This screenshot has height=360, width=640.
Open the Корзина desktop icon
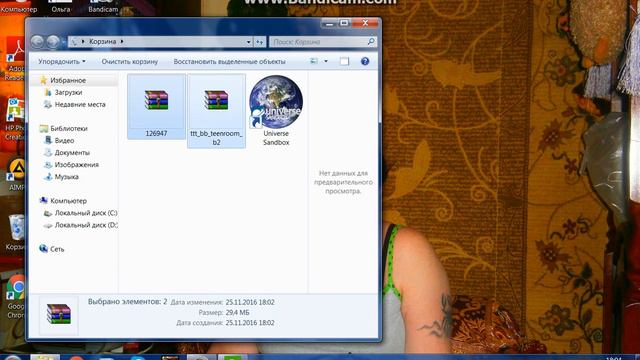16,232
